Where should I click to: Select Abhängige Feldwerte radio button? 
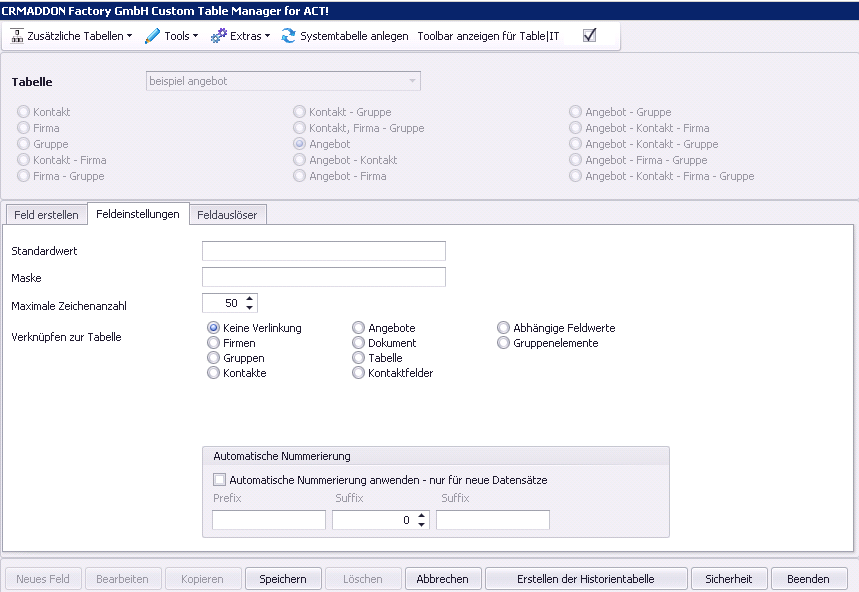[503, 327]
